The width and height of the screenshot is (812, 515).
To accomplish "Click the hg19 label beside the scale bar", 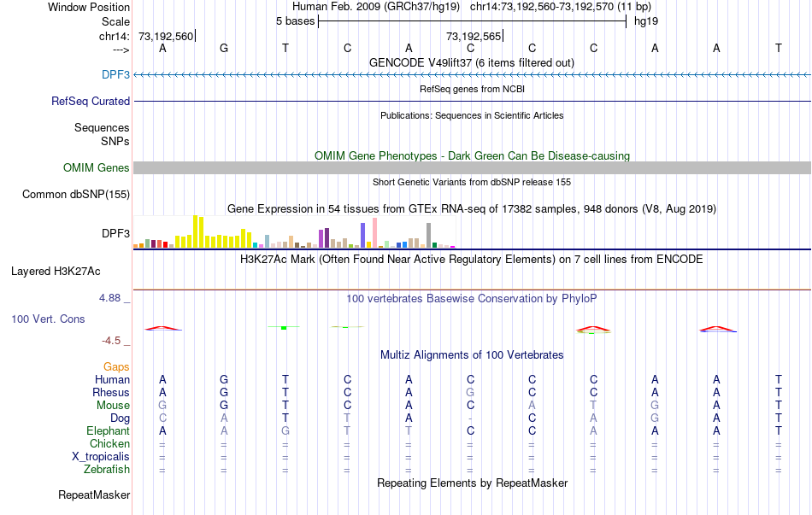I will [x=646, y=21].
